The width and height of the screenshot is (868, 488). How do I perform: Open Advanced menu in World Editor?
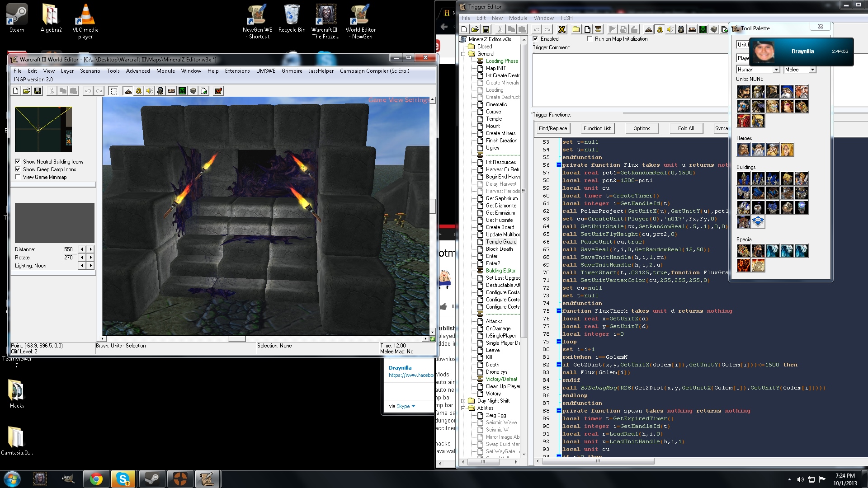tap(138, 71)
